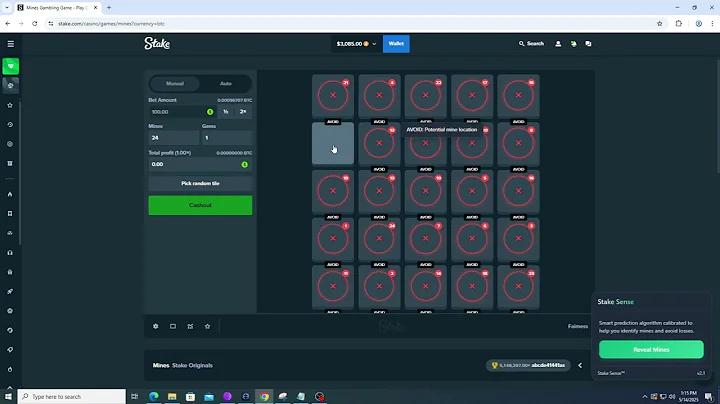The image size is (720, 404).
Task: Open Chrome from the taskbar
Action: click(x=264, y=396)
